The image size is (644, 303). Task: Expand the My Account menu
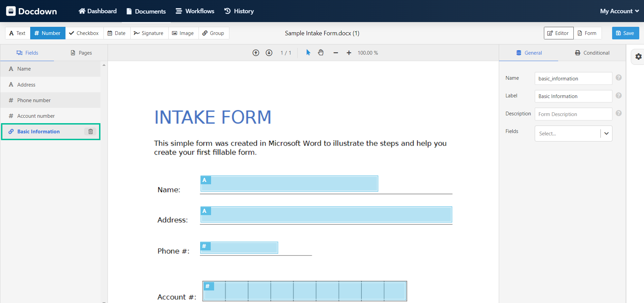[619, 11]
